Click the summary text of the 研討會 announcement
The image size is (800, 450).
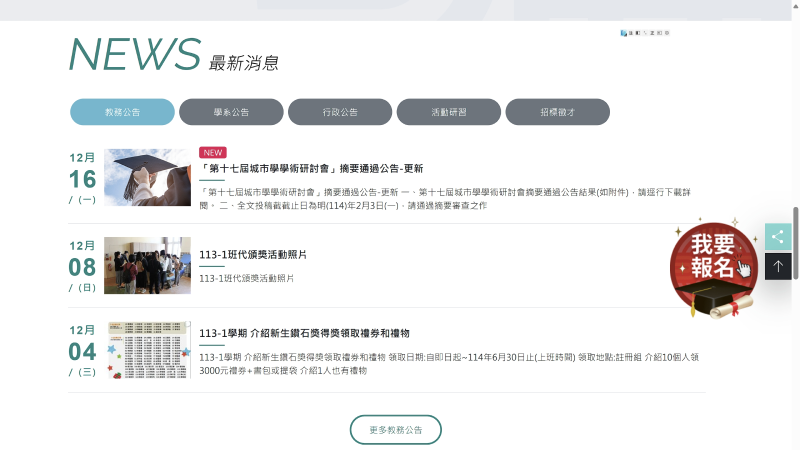(445, 198)
